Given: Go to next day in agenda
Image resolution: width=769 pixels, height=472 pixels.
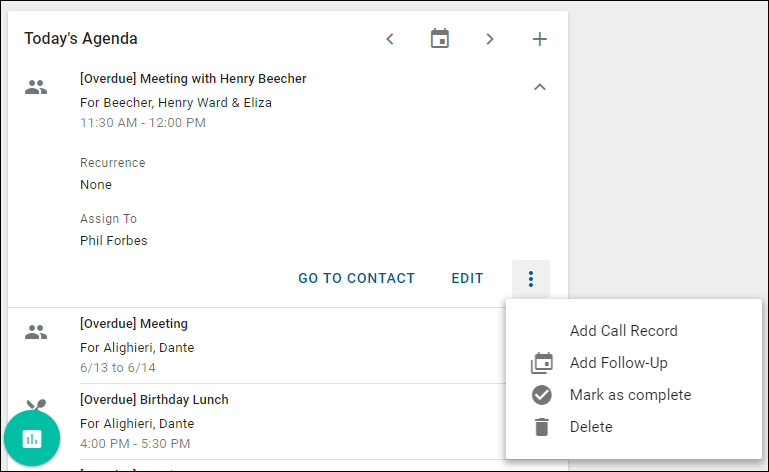Looking at the screenshot, I should [x=490, y=39].
